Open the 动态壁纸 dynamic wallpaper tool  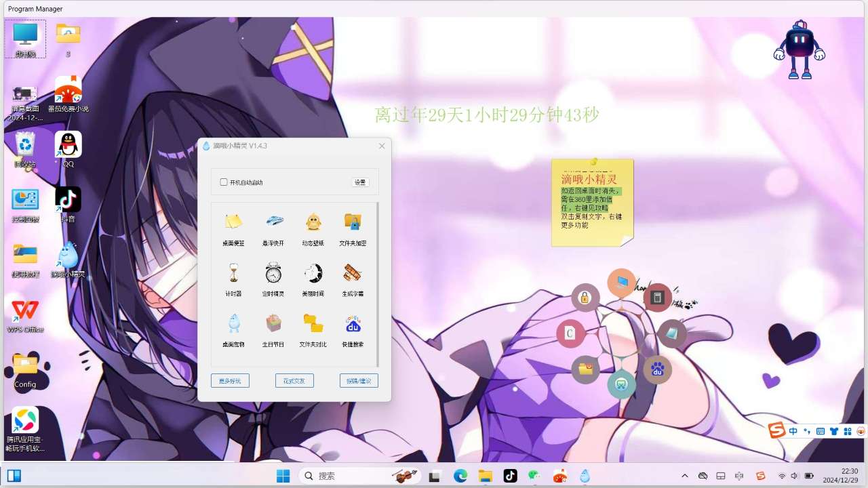313,227
